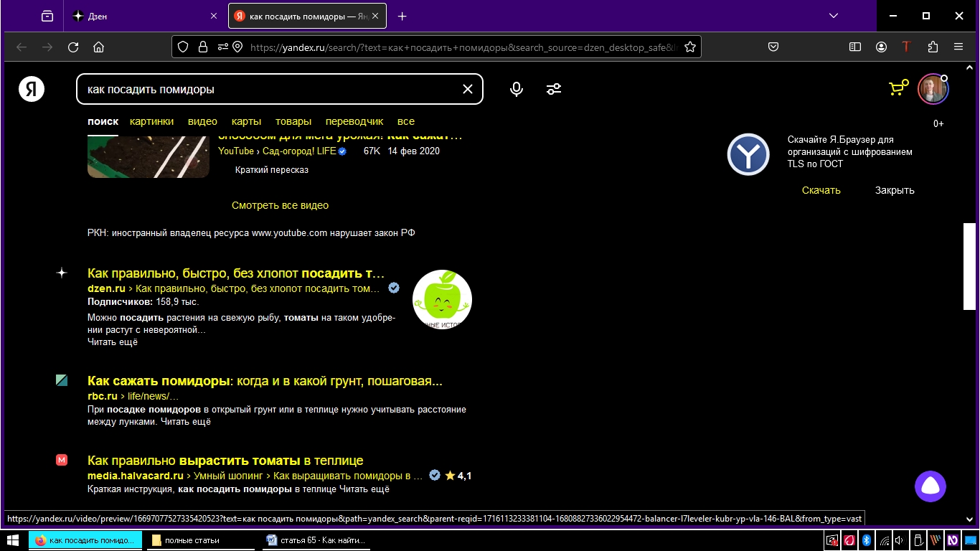The width and height of the screenshot is (980, 551).
Task: Open Firefox account icon
Action: [881, 47]
